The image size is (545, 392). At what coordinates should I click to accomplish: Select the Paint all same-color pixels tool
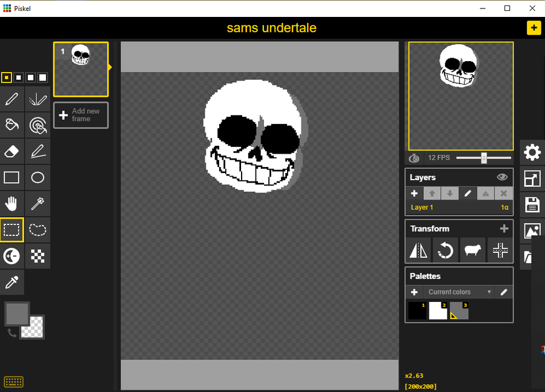click(x=38, y=125)
